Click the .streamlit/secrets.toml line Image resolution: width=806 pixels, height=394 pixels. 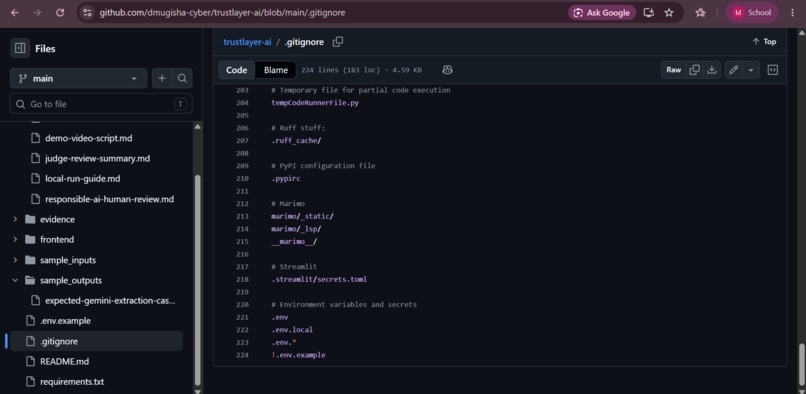pos(319,279)
